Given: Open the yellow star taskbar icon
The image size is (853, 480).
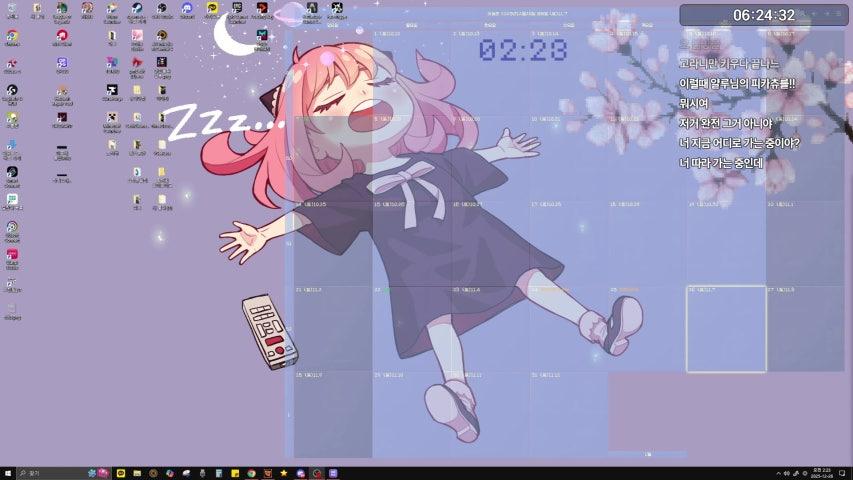Looking at the screenshot, I should coord(284,473).
